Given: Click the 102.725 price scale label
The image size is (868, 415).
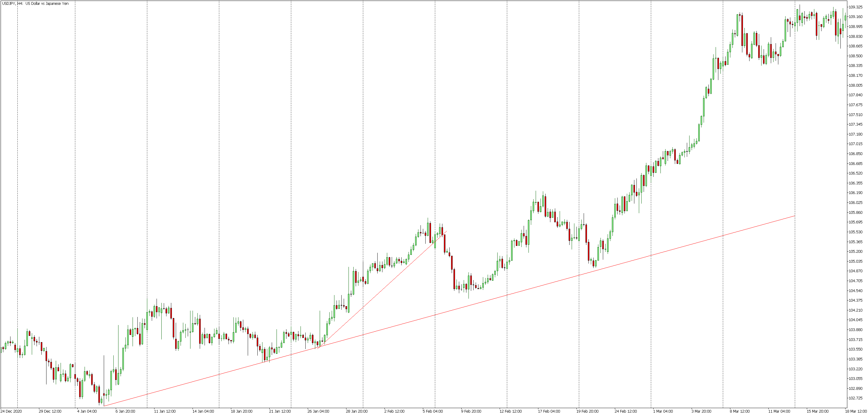Looking at the screenshot, I should tap(856, 399).
